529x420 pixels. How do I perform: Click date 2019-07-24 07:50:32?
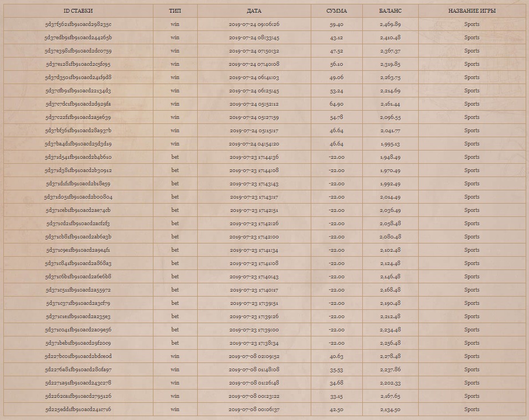[254, 51]
